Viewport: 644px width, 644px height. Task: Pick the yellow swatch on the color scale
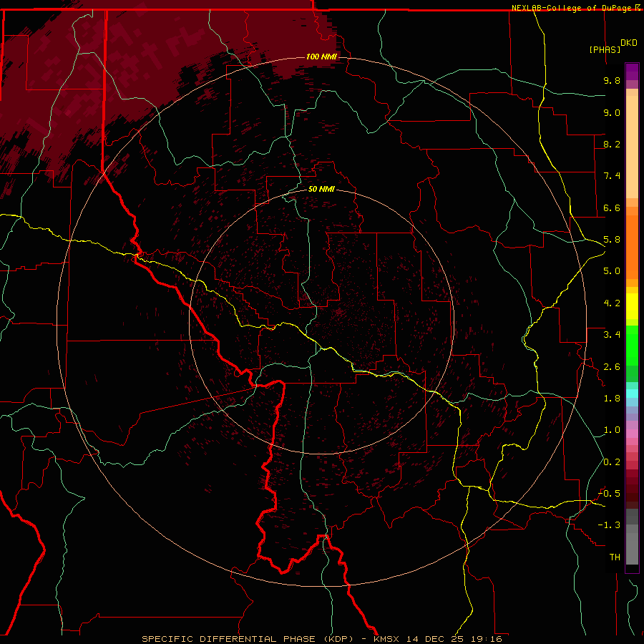(632, 306)
